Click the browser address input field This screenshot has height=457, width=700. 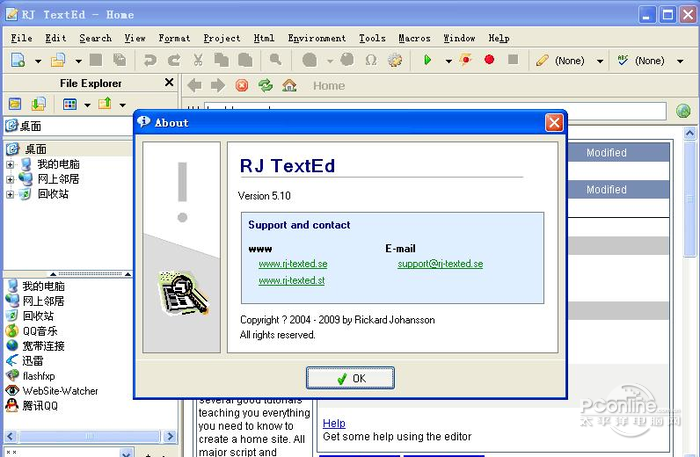pos(435,110)
